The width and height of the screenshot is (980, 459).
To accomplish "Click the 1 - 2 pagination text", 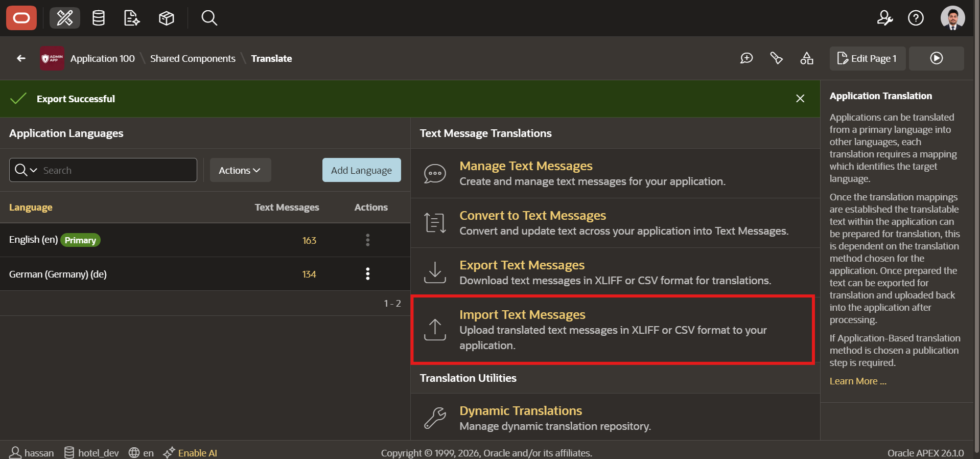I will coord(392,303).
